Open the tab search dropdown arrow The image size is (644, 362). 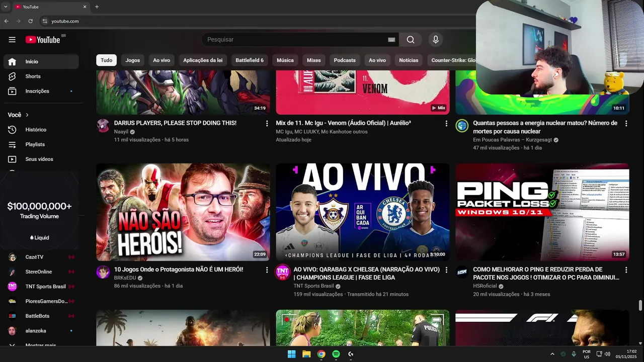[x=6, y=7]
